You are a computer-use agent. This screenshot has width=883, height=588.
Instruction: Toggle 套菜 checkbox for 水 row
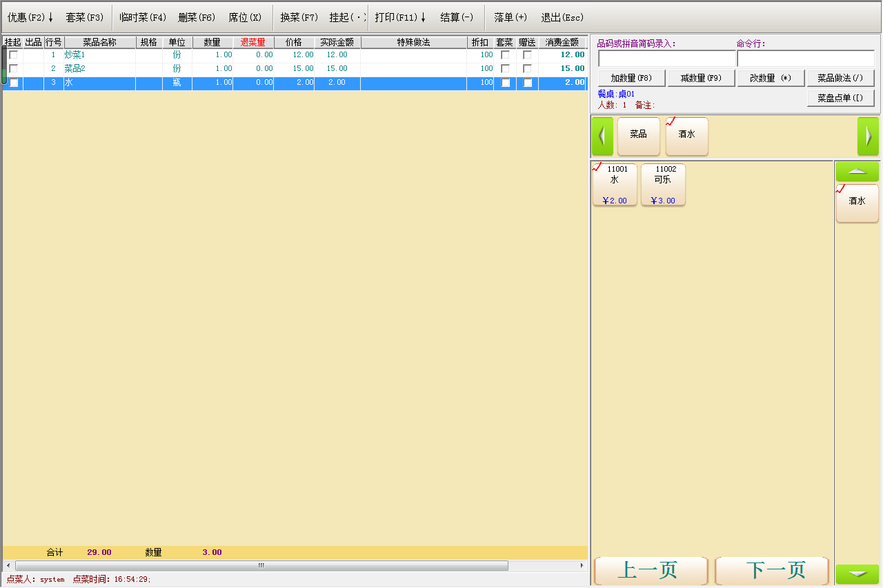[505, 83]
